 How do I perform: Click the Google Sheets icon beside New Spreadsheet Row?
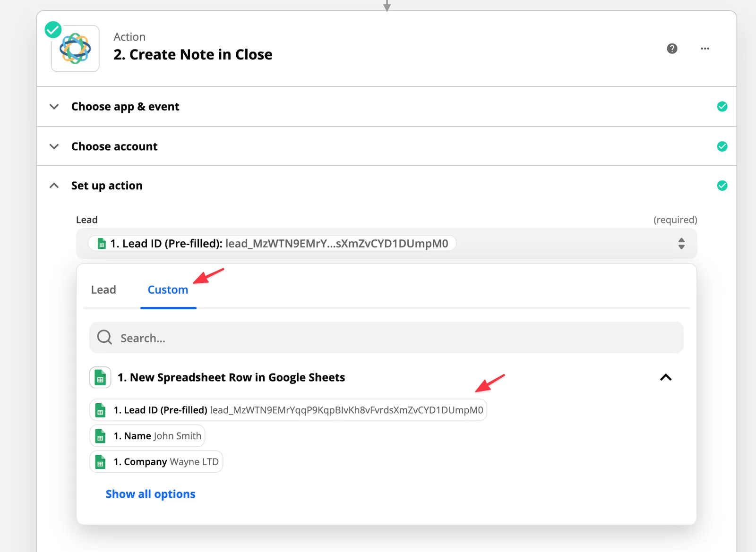click(x=100, y=377)
